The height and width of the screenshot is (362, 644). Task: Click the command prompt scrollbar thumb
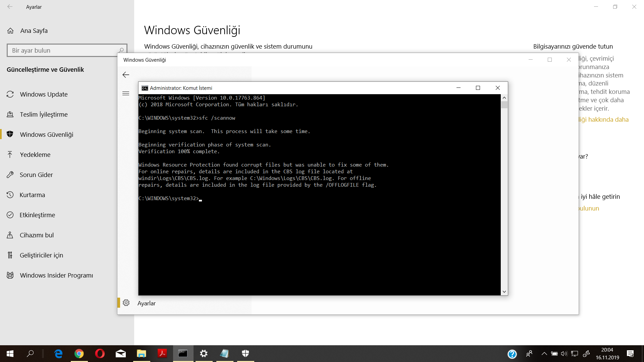click(x=504, y=105)
